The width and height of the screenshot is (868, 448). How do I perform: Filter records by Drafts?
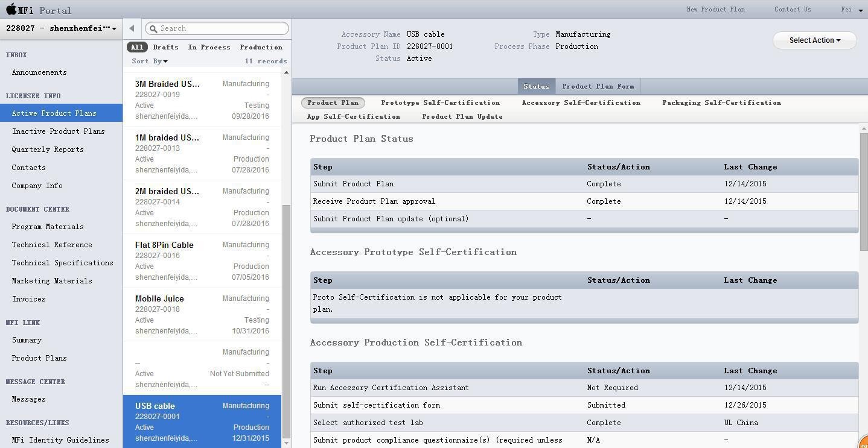(x=165, y=47)
